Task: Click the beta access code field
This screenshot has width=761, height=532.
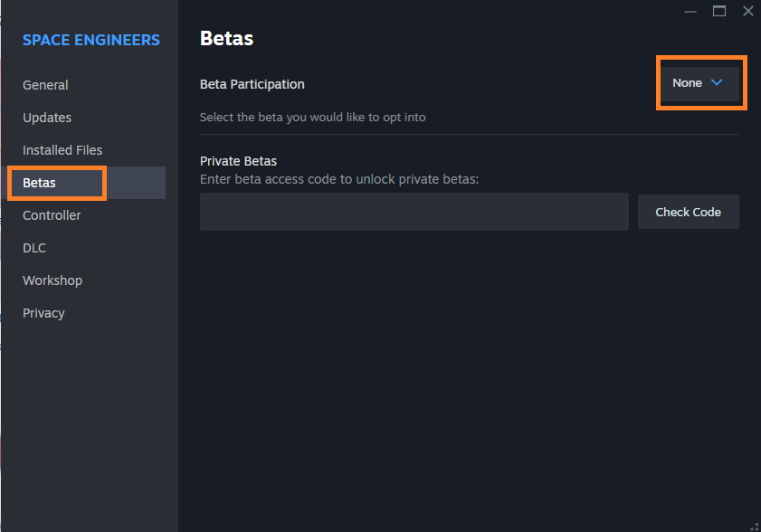Action: 414,212
